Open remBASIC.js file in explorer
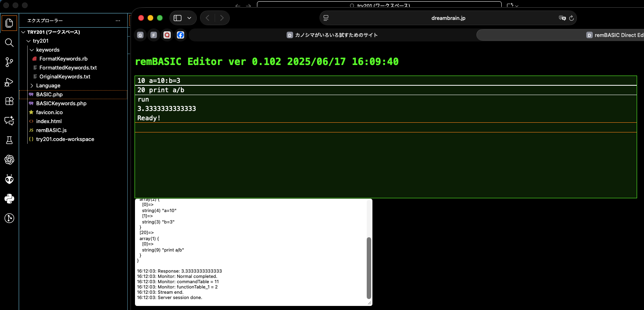The image size is (644, 310). point(51,130)
